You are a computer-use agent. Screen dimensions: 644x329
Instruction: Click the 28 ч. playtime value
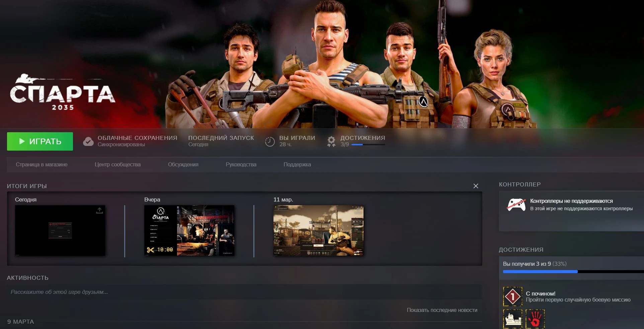pos(286,145)
